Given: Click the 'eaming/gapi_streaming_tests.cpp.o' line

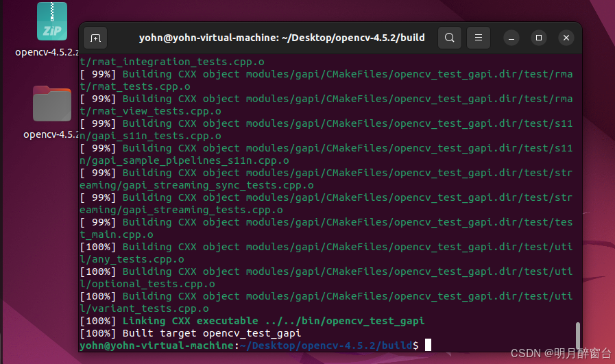Looking at the screenshot, I should point(181,210).
